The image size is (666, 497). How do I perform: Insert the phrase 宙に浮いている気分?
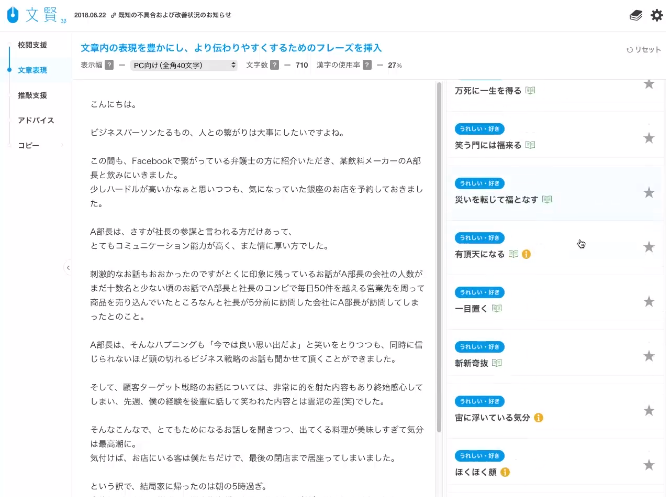[492, 418]
